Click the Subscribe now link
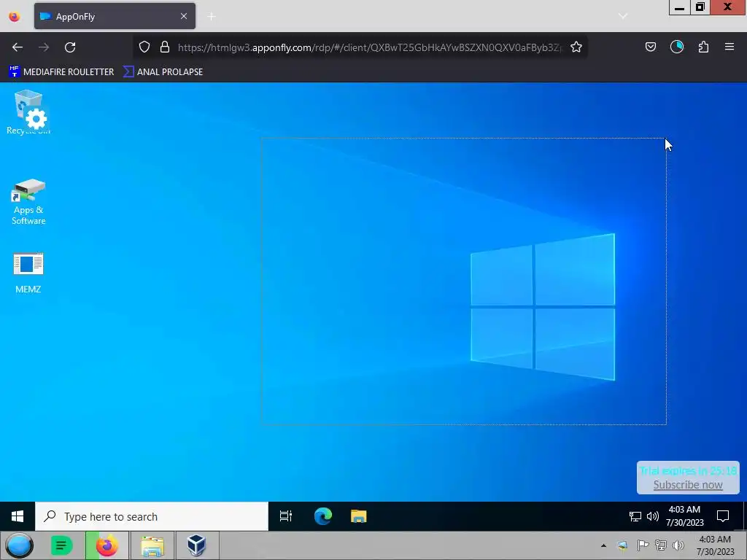 (x=688, y=485)
